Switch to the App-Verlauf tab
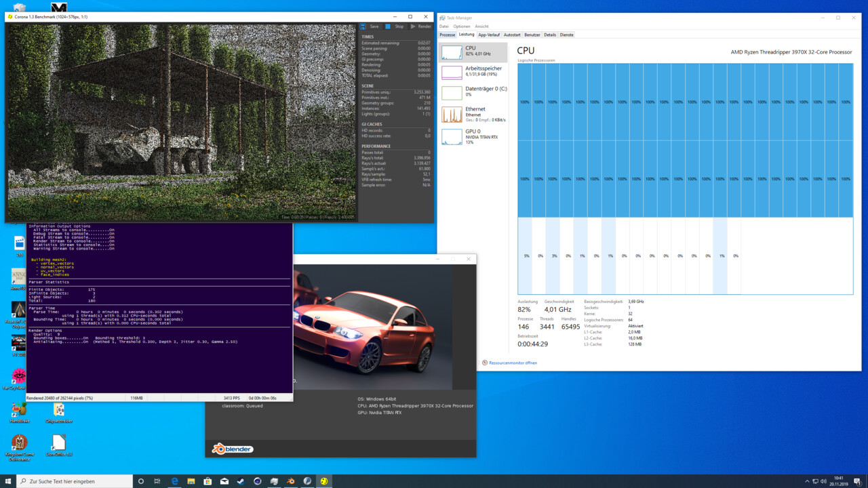Screen dimensions: 868x488 coord(489,35)
